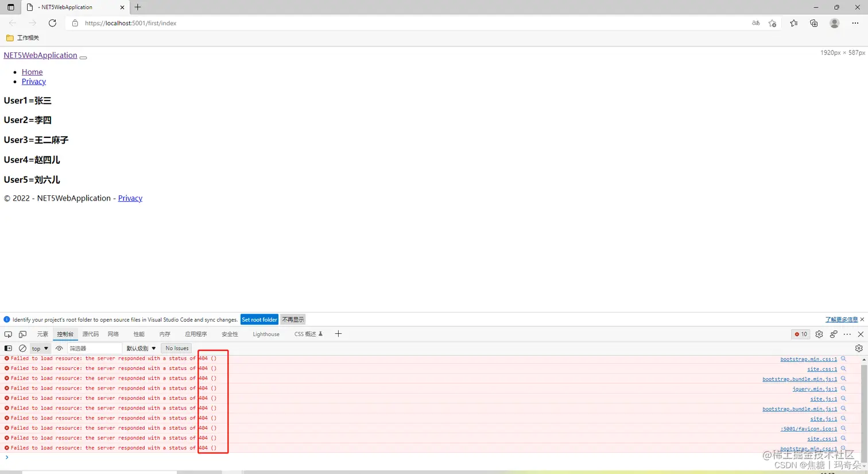
Task: Click the NET5WebApplication brand link
Action: (40, 55)
